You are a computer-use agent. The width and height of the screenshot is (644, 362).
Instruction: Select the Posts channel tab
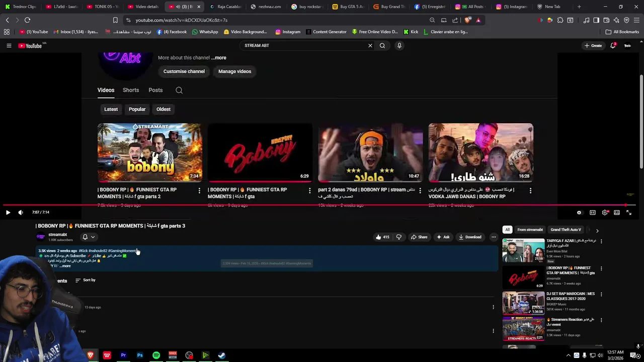(155, 90)
